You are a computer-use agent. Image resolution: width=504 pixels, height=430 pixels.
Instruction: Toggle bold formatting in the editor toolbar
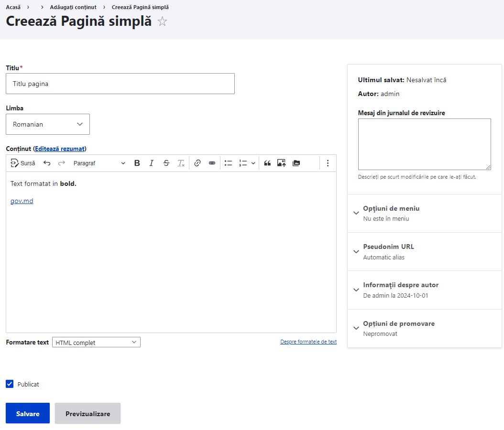pyautogui.click(x=137, y=163)
